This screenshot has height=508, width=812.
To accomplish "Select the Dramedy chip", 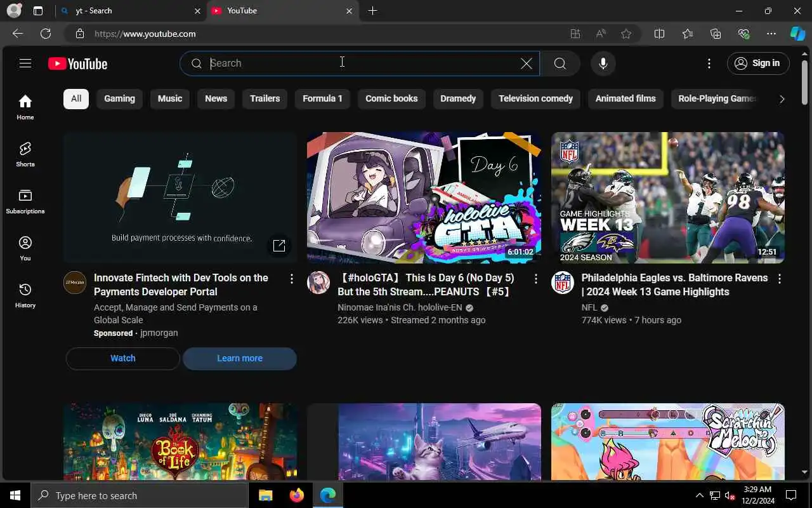I will click(458, 98).
